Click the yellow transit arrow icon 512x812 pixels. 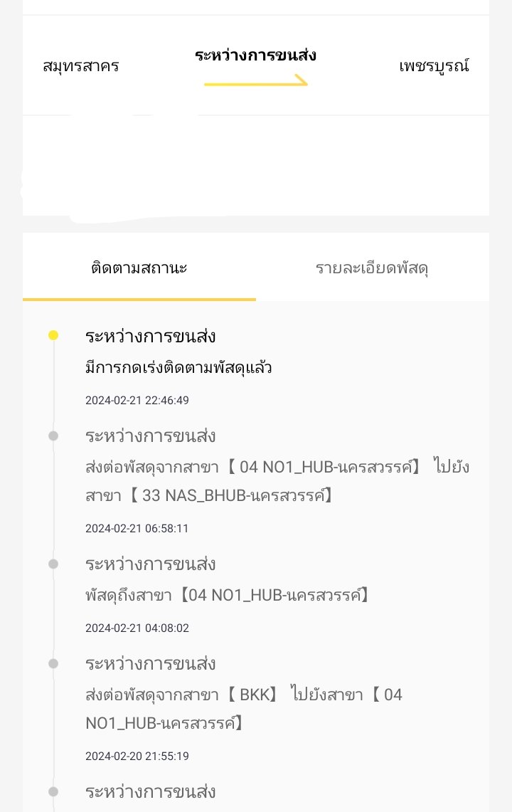[256, 81]
